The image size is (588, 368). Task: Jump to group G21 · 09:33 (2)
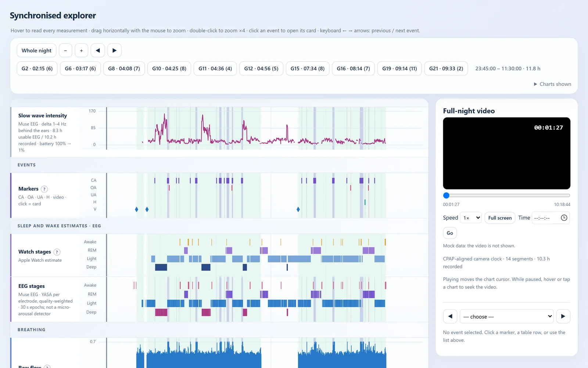446,68
